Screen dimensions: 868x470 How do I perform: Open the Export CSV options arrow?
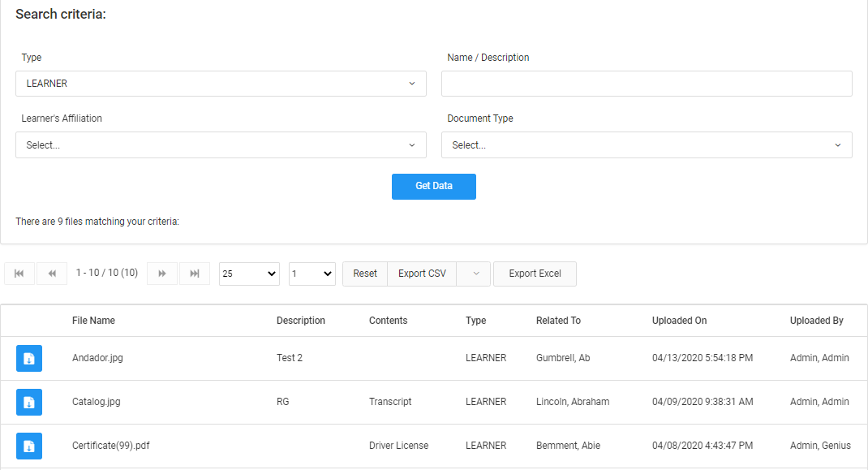(475, 274)
